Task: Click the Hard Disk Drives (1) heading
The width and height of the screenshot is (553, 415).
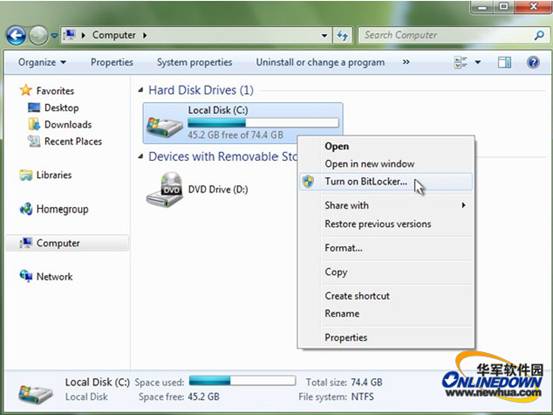Action: [201, 90]
